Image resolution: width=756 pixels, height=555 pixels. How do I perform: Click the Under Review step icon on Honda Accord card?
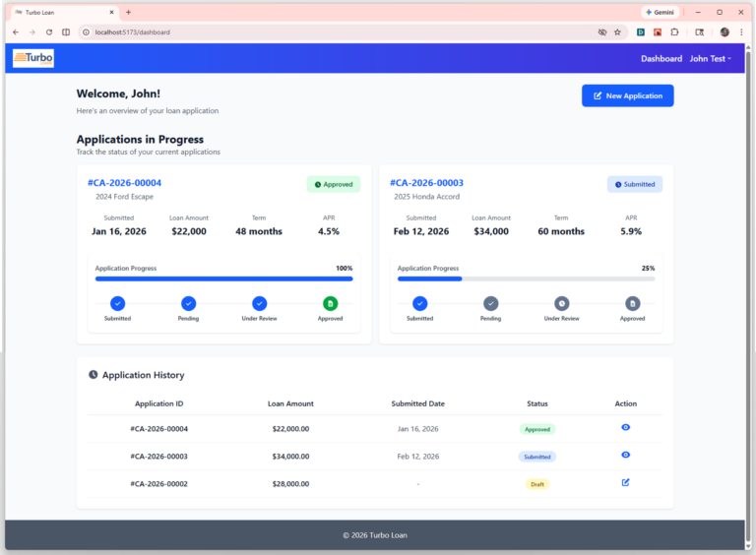click(x=561, y=303)
